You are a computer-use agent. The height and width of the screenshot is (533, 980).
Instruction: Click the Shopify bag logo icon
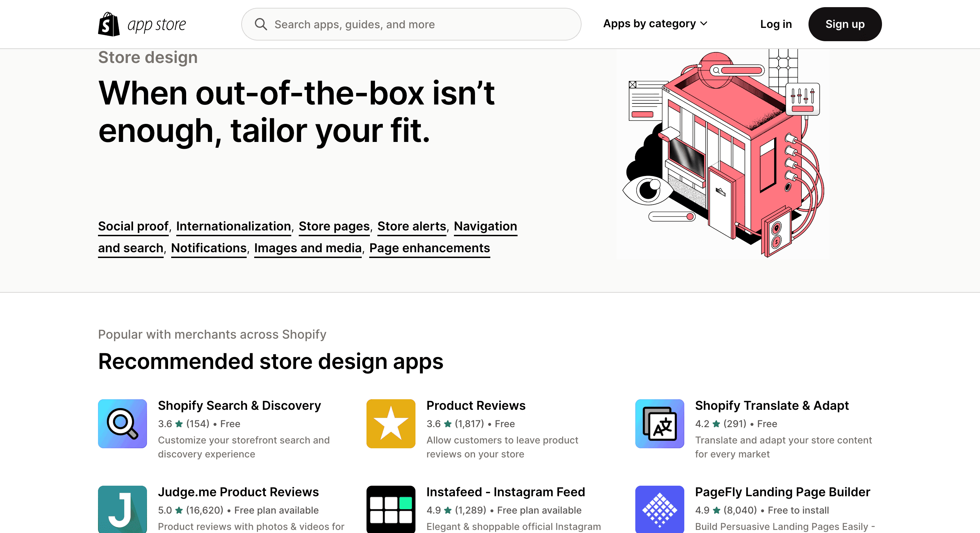point(107,23)
